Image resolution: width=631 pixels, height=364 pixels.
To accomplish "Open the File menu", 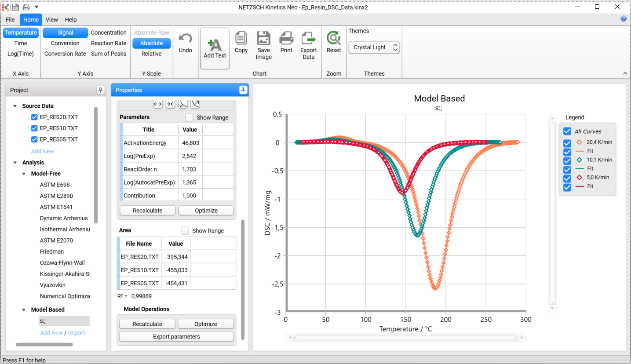I will 10,20.
